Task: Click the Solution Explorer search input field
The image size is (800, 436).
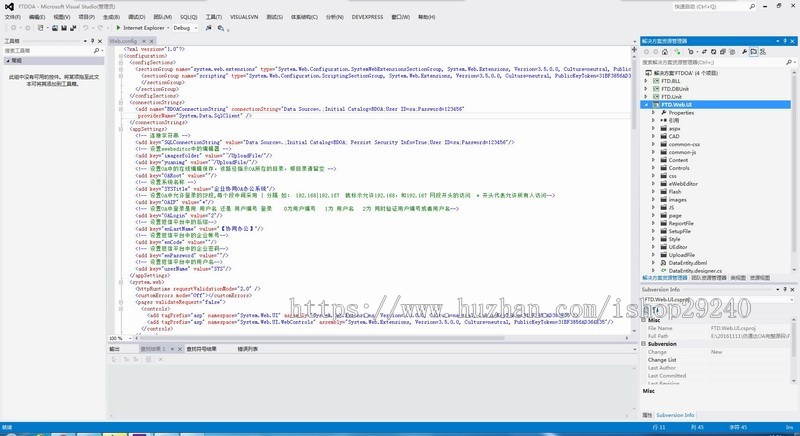Action: (x=712, y=62)
